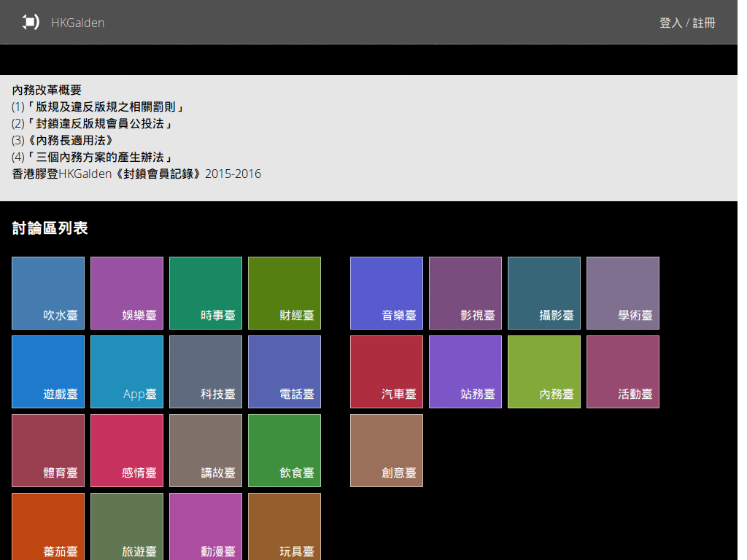Open the 講故臺 board tile
Image resolution: width=747 pixels, height=560 pixels.
(x=206, y=451)
